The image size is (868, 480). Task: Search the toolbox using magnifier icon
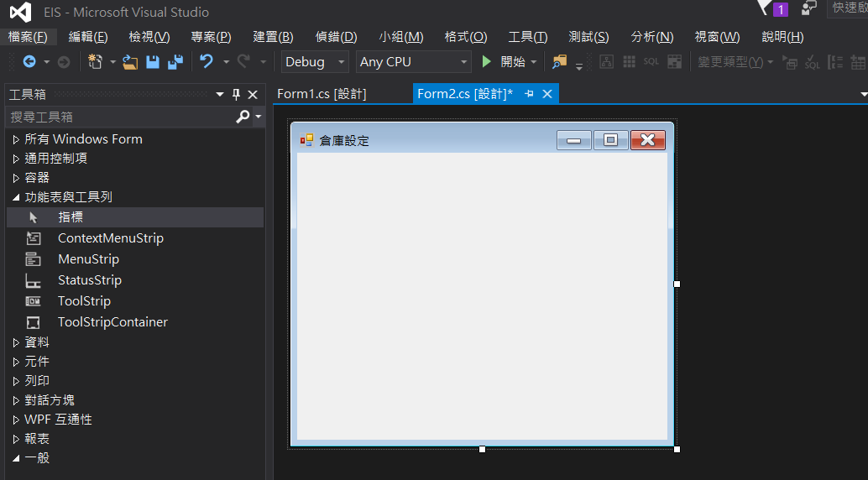pyautogui.click(x=243, y=117)
